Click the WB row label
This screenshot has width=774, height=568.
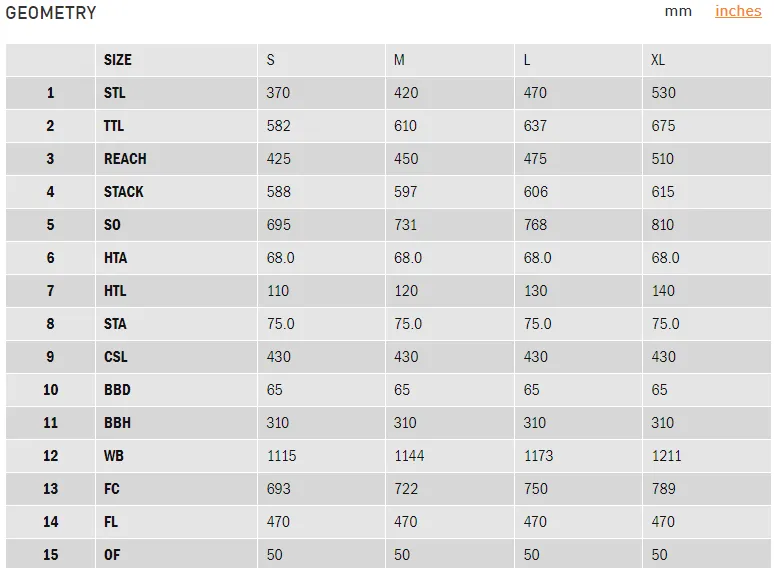114,455
